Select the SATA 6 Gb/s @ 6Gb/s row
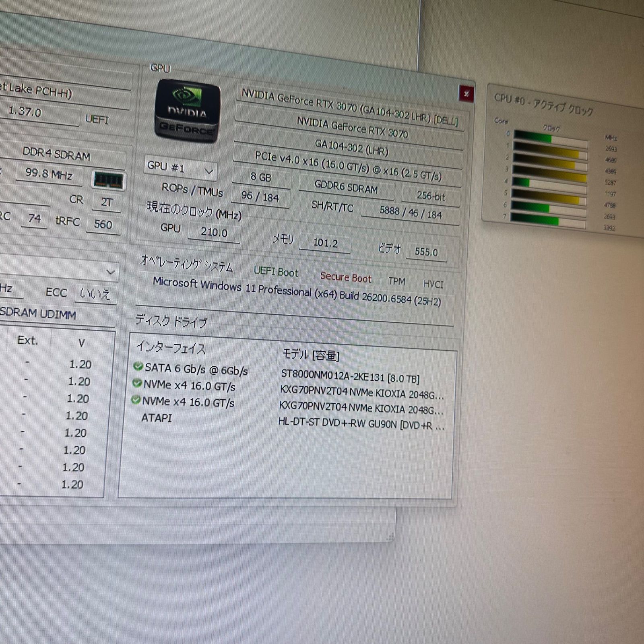Viewport: 644px width, 644px height. 196,369
